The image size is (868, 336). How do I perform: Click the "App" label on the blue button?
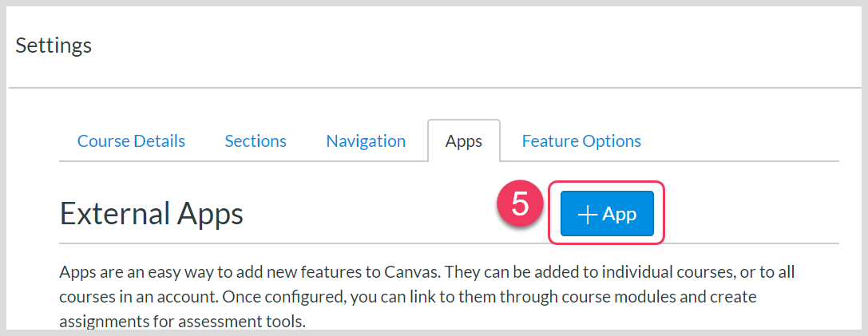620,214
